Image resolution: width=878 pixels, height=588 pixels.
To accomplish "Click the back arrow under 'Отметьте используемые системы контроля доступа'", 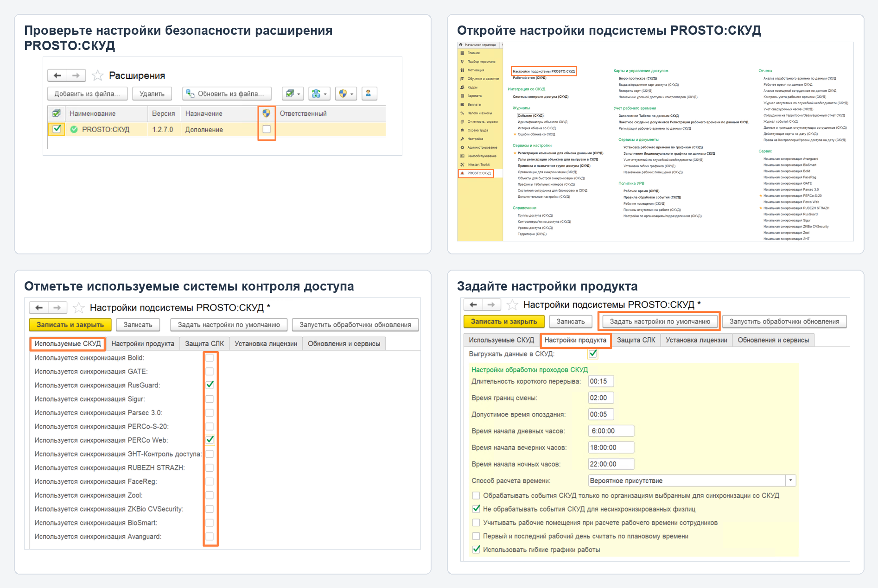I will click(39, 308).
